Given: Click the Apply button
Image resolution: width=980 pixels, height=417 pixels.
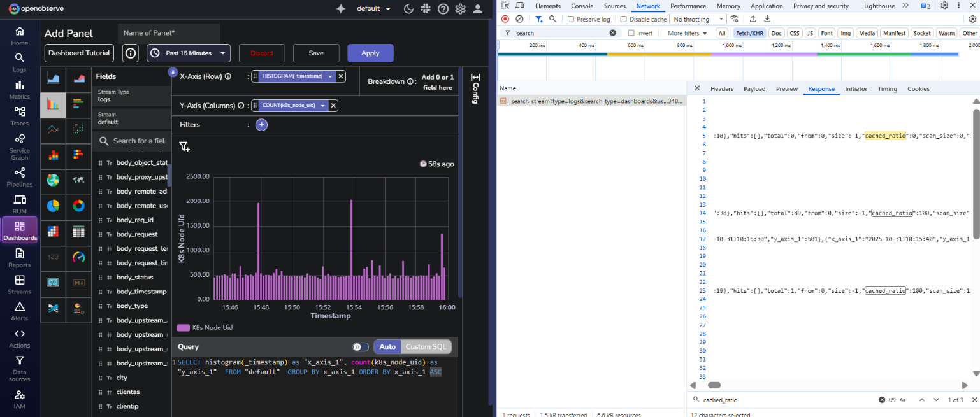Looking at the screenshot, I should tap(370, 53).
